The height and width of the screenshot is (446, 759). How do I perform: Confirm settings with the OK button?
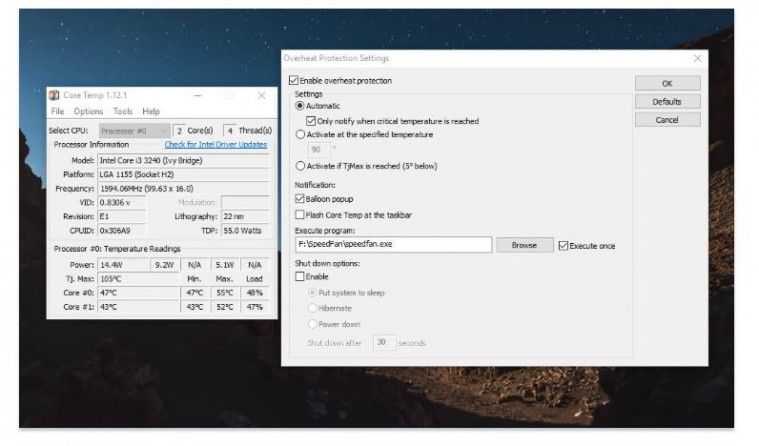pos(667,83)
